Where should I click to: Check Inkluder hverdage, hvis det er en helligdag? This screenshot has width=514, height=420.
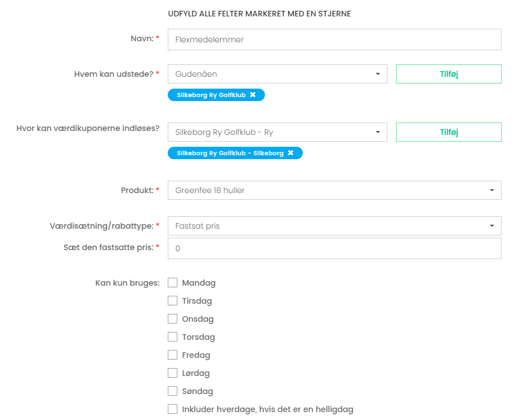pyautogui.click(x=172, y=409)
